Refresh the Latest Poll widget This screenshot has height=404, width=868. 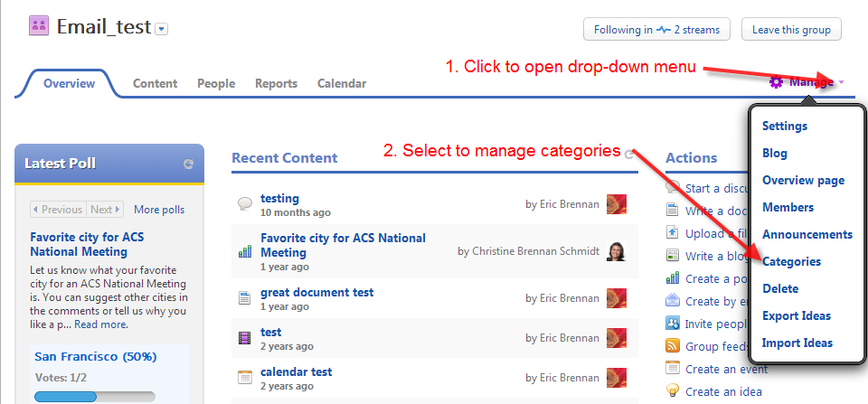(188, 164)
